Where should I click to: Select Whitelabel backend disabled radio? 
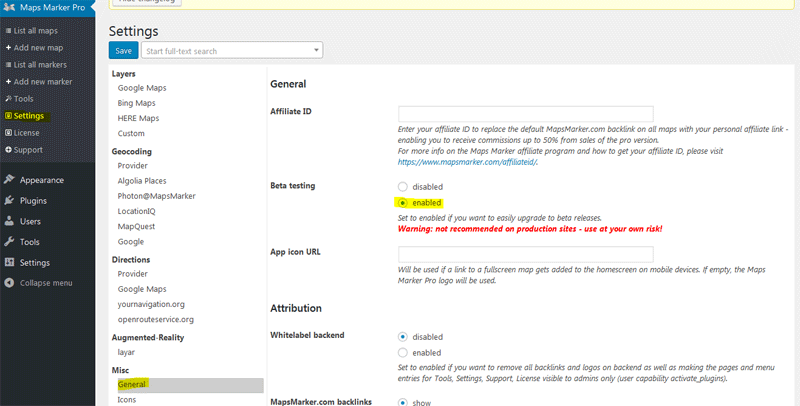click(x=403, y=337)
